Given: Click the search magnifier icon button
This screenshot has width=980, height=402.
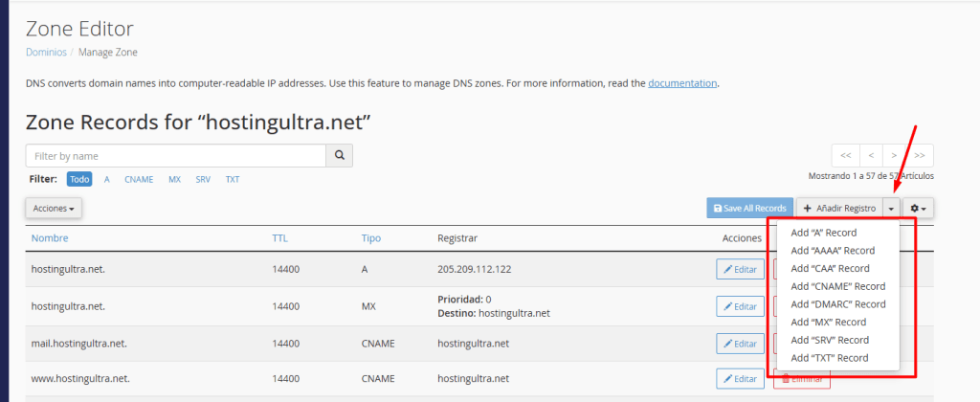Looking at the screenshot, I should [339, 155].
